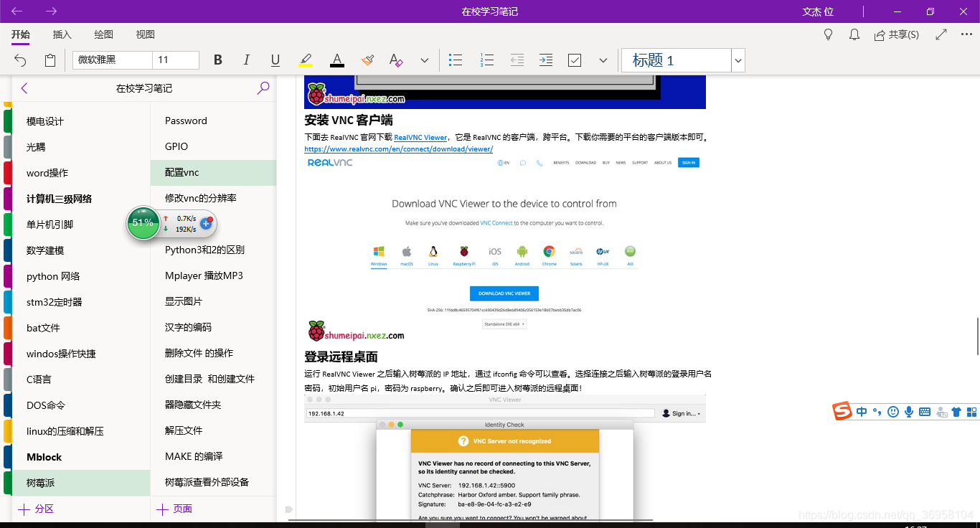
Task: Open the Password page
Action: (x=213, y=121)
